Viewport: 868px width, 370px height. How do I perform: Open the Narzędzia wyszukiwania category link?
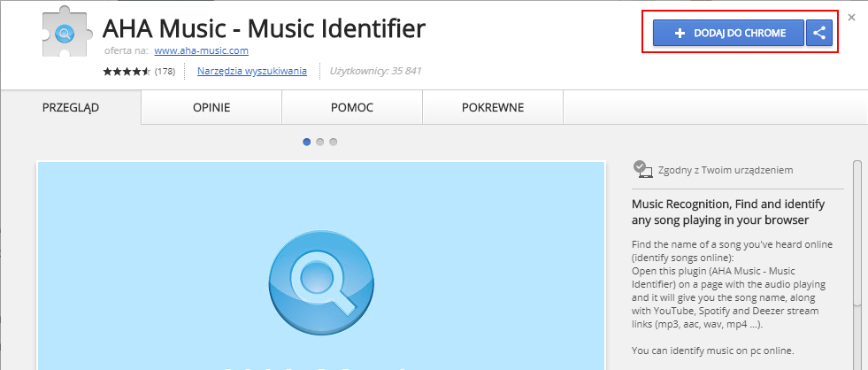click(252, 71)
